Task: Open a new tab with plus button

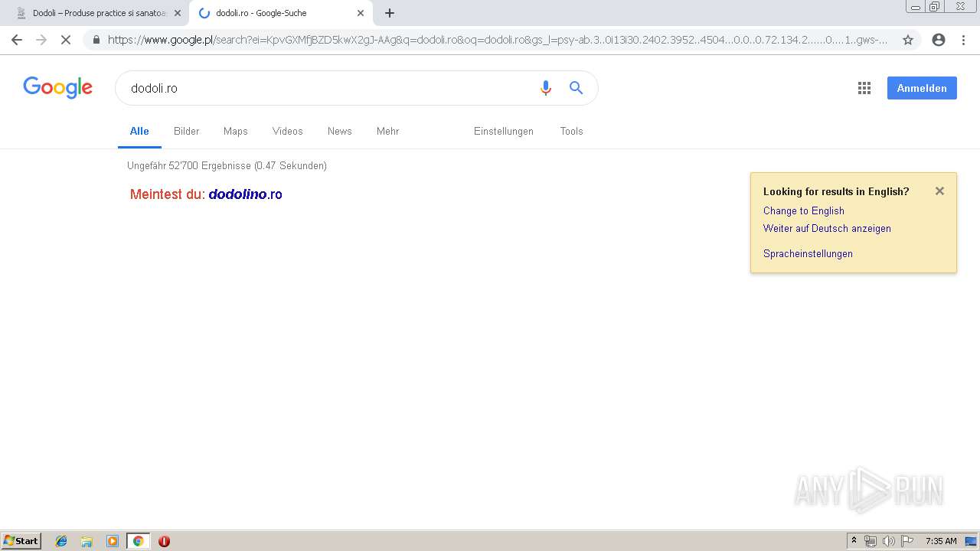Action: click(x=390, y=13)
